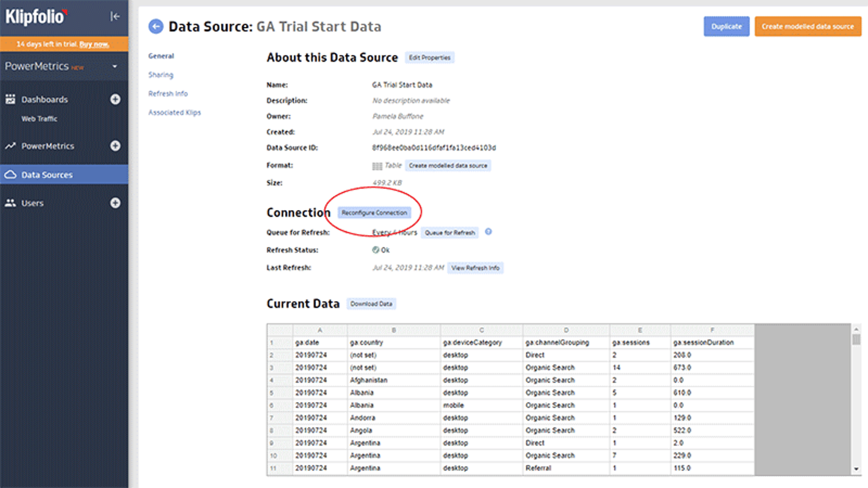Follow the Buy now trial link
Image resolution: width=868 pixels, height=488 pixels.
(x=94, y=44)
